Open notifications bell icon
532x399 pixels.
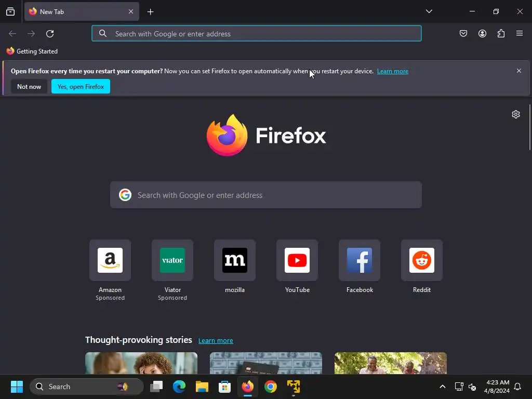517,387
